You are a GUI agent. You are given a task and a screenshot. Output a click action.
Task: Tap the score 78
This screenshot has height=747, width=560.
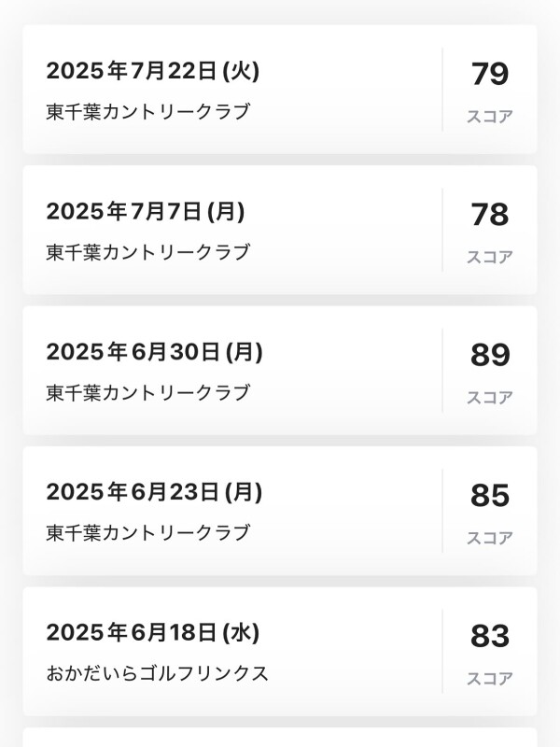click(490, 215)
